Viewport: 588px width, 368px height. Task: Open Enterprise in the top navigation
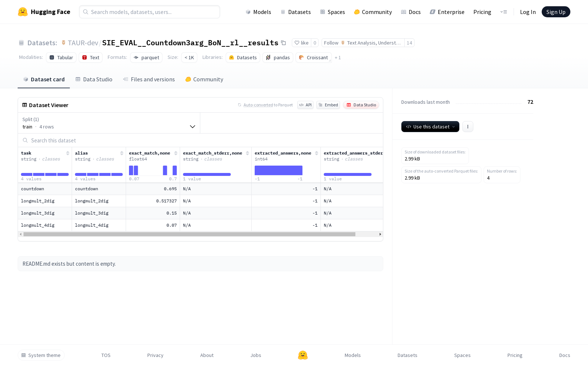[447, 12]
